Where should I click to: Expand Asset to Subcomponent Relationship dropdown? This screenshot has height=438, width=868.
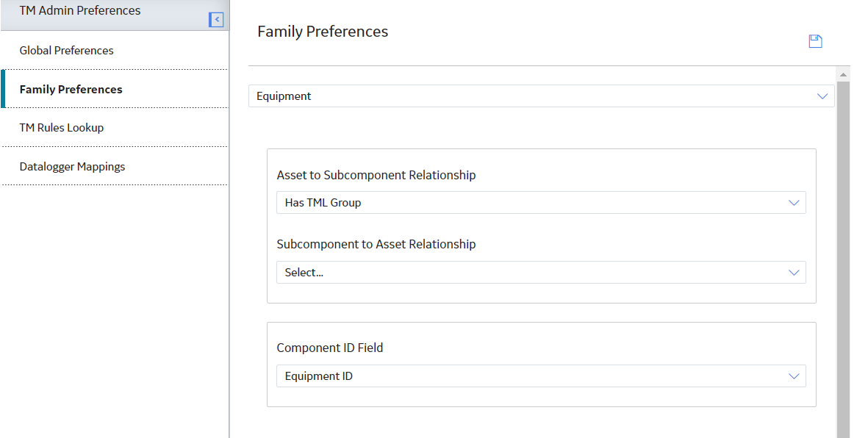coord(541,203)
